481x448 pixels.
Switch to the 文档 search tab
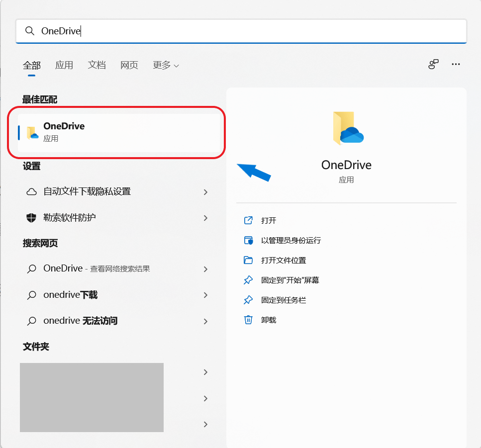(x=96, y=65)
